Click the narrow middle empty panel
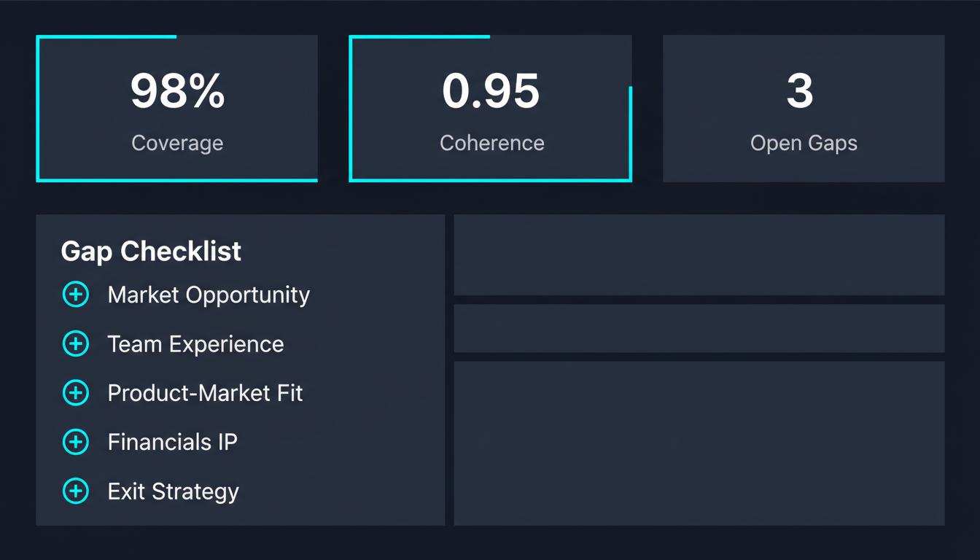980x560 pixels. 699,328
